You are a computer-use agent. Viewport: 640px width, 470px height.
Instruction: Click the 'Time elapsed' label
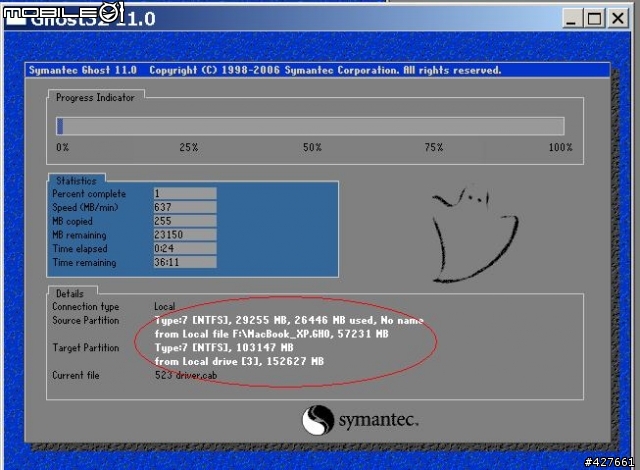pyautogui.click(x=80, y=248)
